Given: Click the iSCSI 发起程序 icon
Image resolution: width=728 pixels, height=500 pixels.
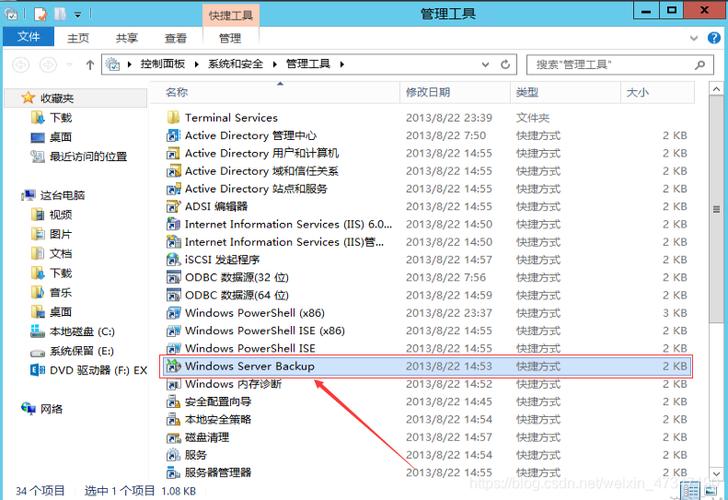Looking at the screenshot, I should tap(173, 260).
